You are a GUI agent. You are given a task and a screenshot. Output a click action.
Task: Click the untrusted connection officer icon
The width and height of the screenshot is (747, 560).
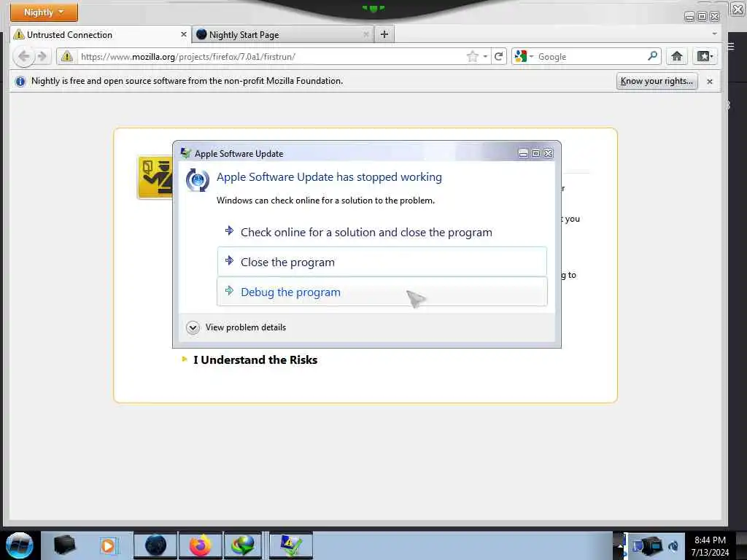pos(155,177)
